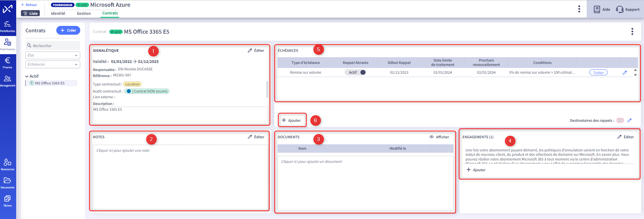Image resolution: width=644 pixels, height=219 pixels.
Task: Click the Remise sur volume cell
Action: tap(305, 72)
